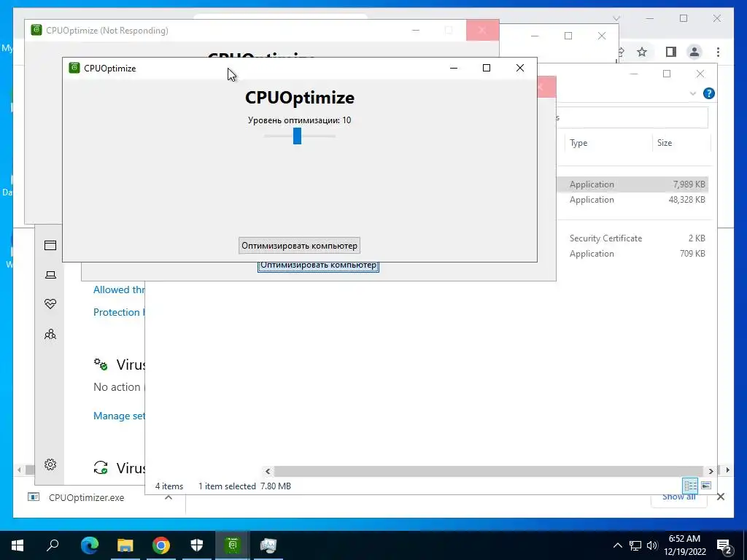The height and width of the screenshot is (560, 747).
Task: Open Windows Security shield on taskbar
Action: coord(197,545)
